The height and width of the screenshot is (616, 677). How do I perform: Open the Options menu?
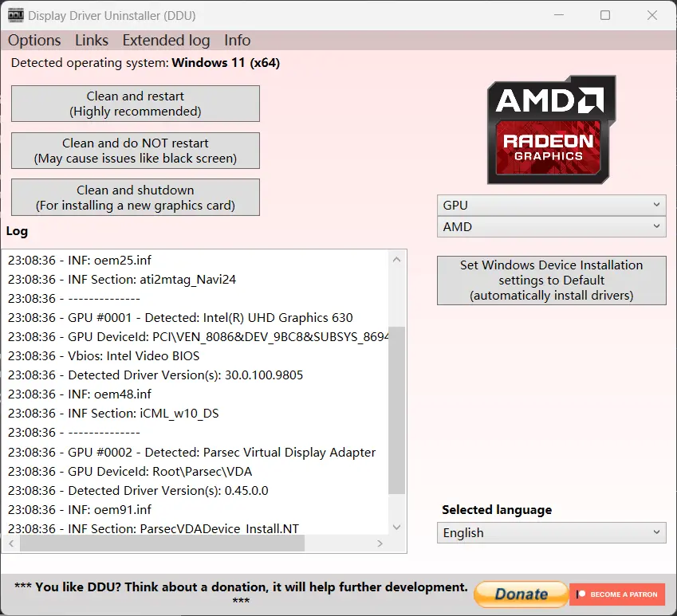[34, 40]
